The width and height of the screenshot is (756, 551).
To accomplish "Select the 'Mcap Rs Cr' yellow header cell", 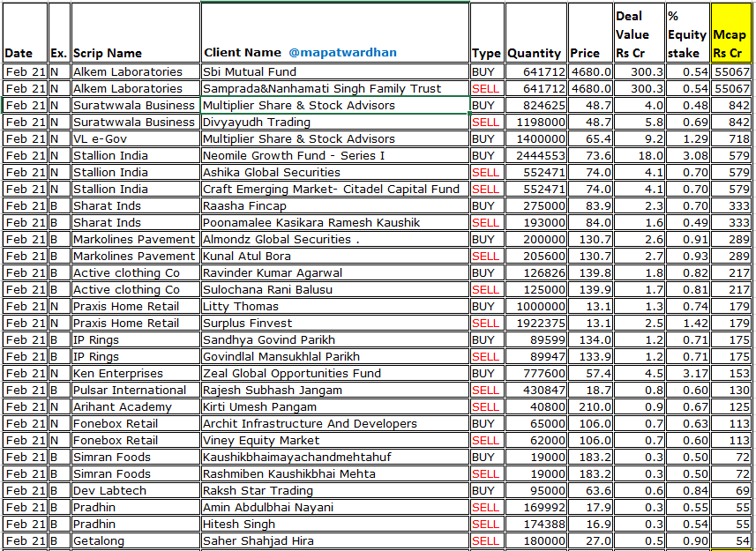I will [x=731, y=33].
